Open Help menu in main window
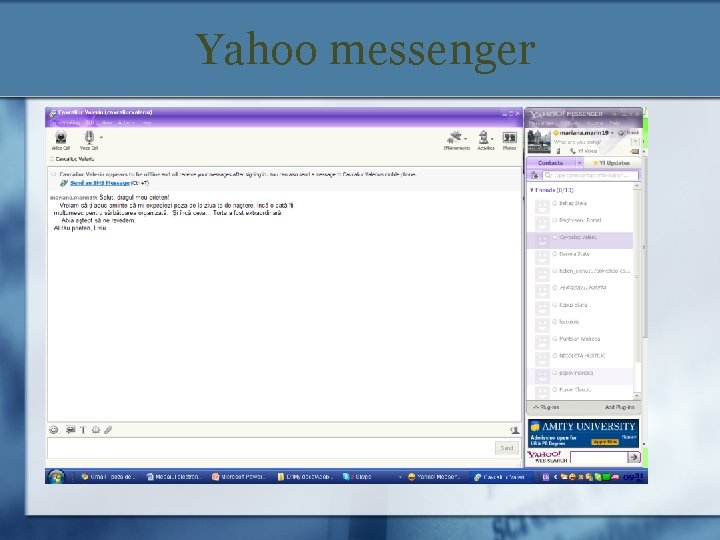 tap(614, 123)
